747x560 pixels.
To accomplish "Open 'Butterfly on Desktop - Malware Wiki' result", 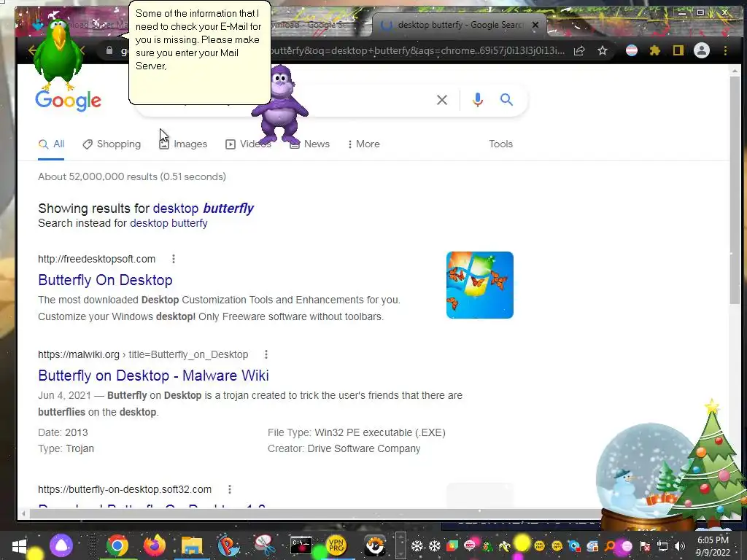I will 153,376.
